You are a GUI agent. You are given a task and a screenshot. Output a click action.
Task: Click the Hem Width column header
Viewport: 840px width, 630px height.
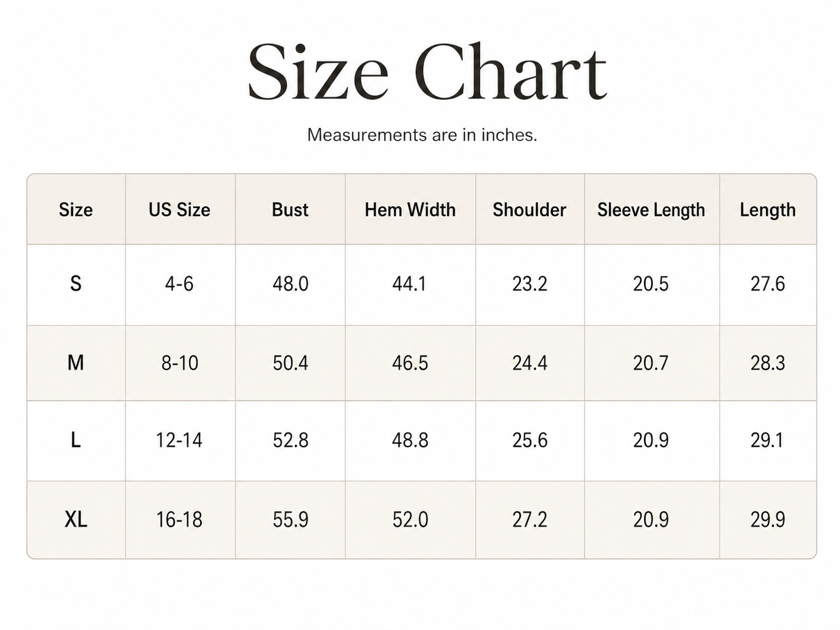[x=410, y=209]
